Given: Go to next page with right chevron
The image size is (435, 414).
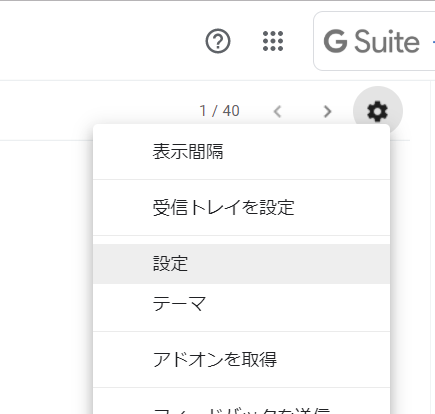Looking at the screenshot, I should [327, 111].
